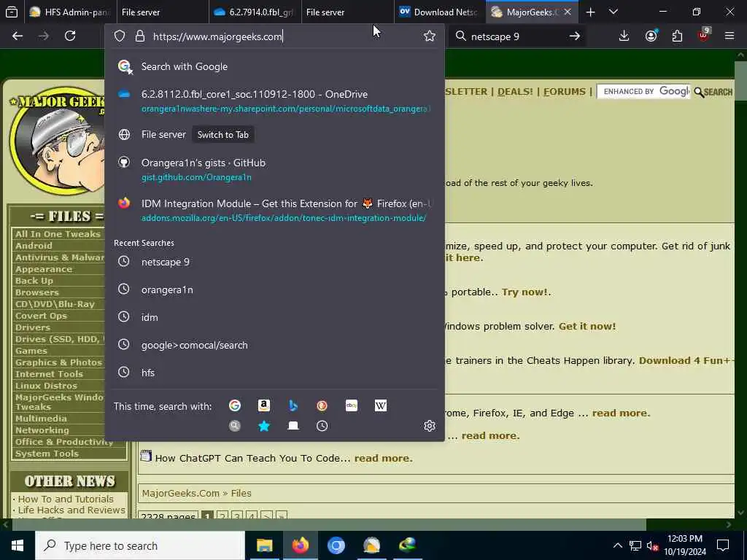Screen dimensions: 747x560
Task: Click the MajorGeeks SEARCH button
Action: coord(713,92)
